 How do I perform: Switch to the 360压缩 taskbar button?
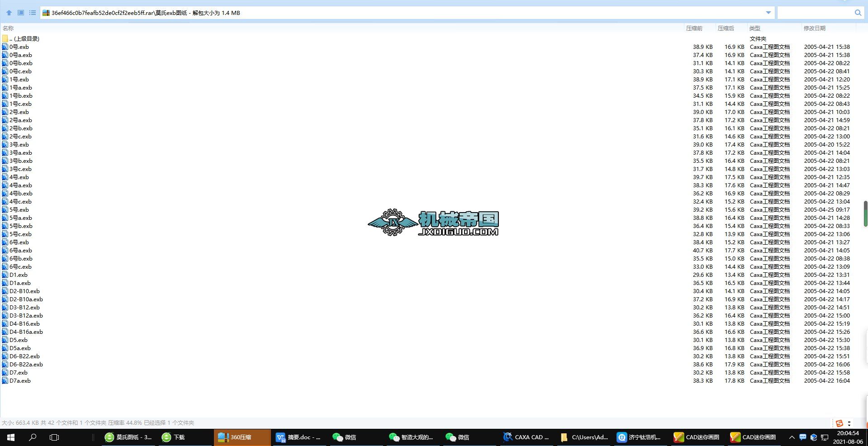pos(242,437)
